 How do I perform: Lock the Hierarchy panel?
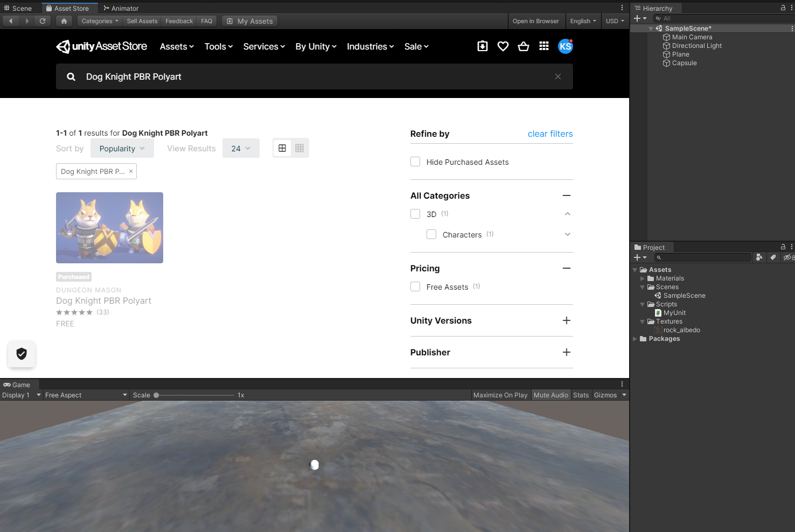pyautogui.click(x=783, y=8)
